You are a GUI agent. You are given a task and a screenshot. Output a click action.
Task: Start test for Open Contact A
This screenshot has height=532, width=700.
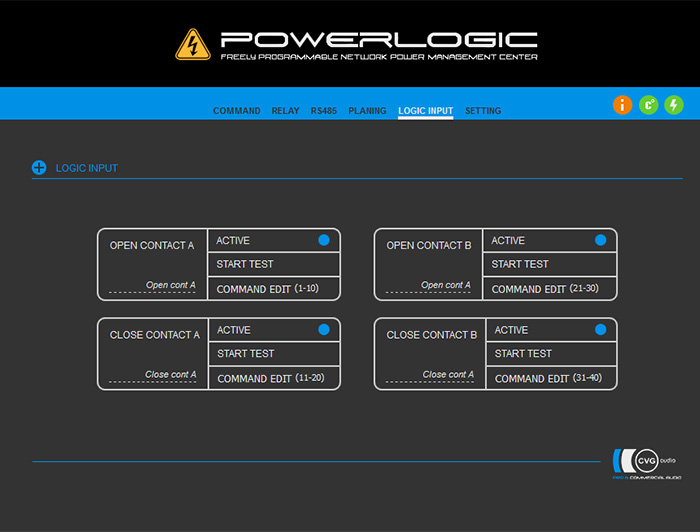pyautogui.click(x=274, y=264)
